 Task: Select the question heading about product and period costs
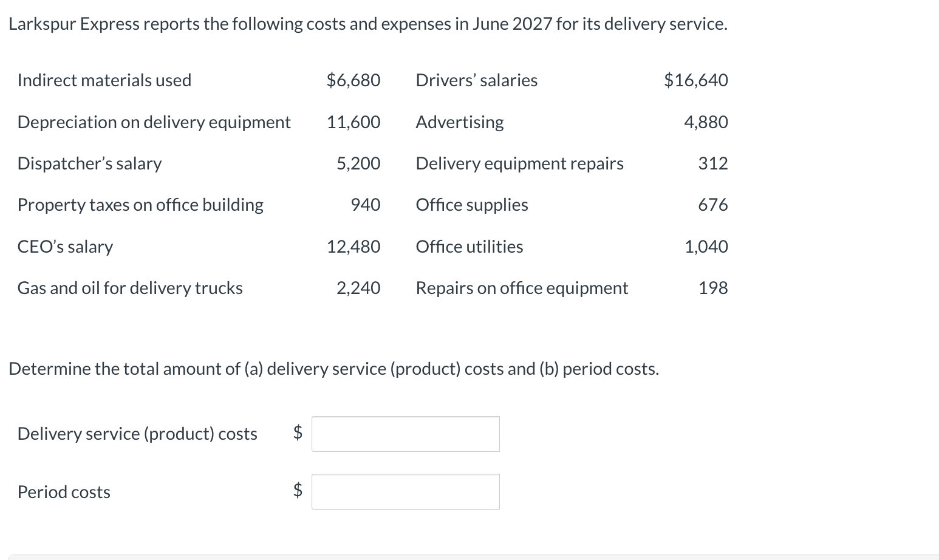coord(333,368)
